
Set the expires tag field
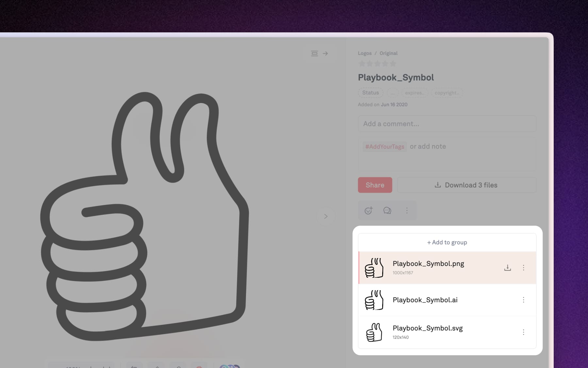point(414,93)
